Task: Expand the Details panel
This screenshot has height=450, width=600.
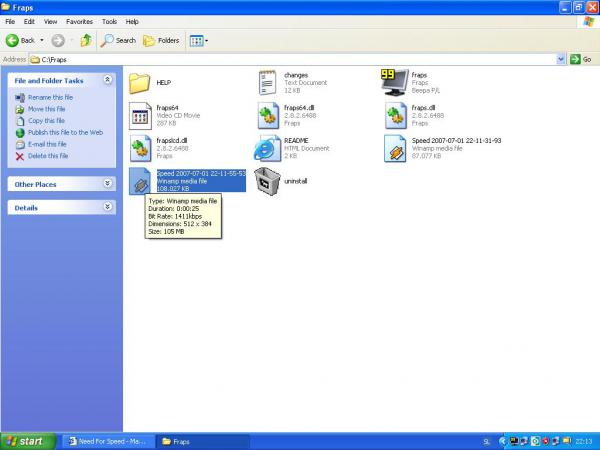Action: coord(108,207)
